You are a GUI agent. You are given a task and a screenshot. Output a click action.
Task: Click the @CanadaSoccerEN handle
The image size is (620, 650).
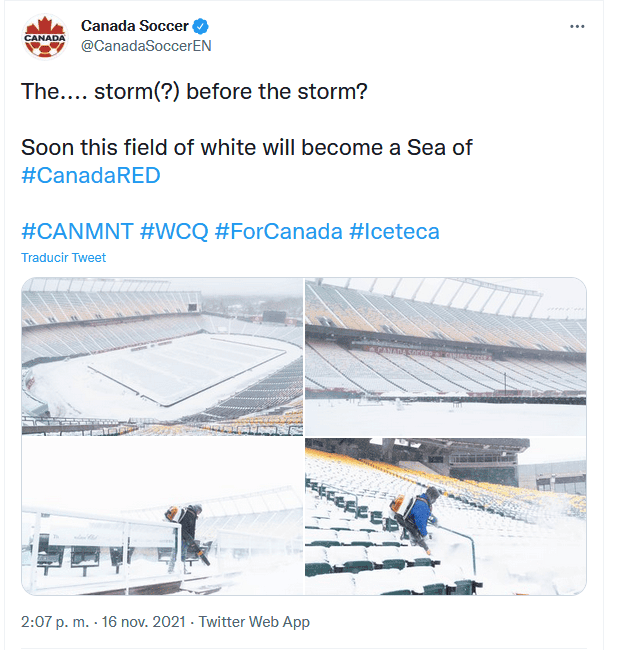pos(146,46)
